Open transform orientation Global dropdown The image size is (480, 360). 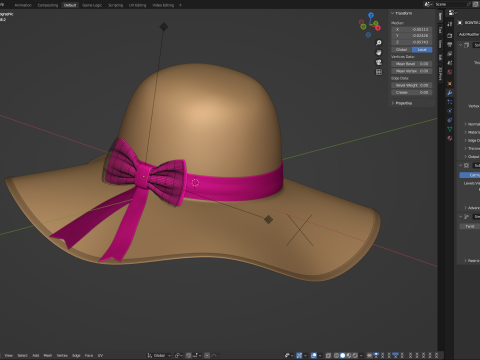tap(159, 355)
